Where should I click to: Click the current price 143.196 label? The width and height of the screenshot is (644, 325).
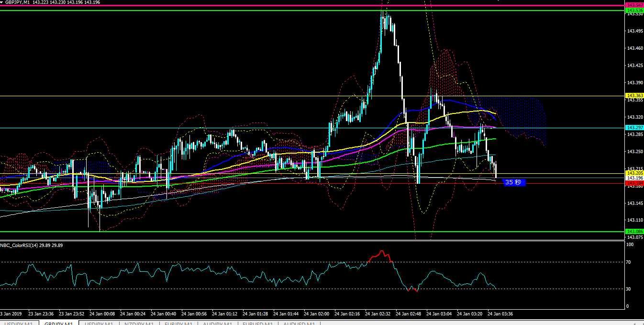(x=634, y=178)
